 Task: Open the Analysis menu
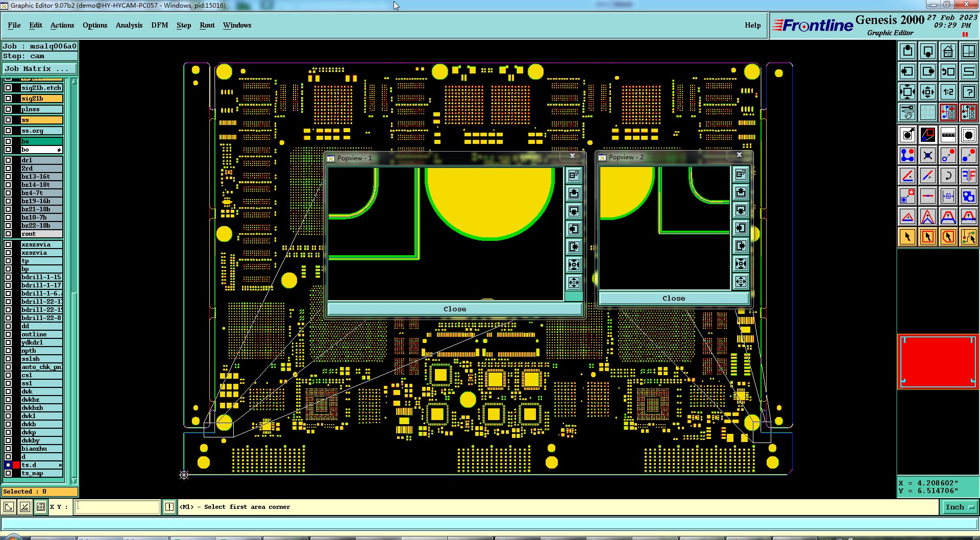coord(129,25)
